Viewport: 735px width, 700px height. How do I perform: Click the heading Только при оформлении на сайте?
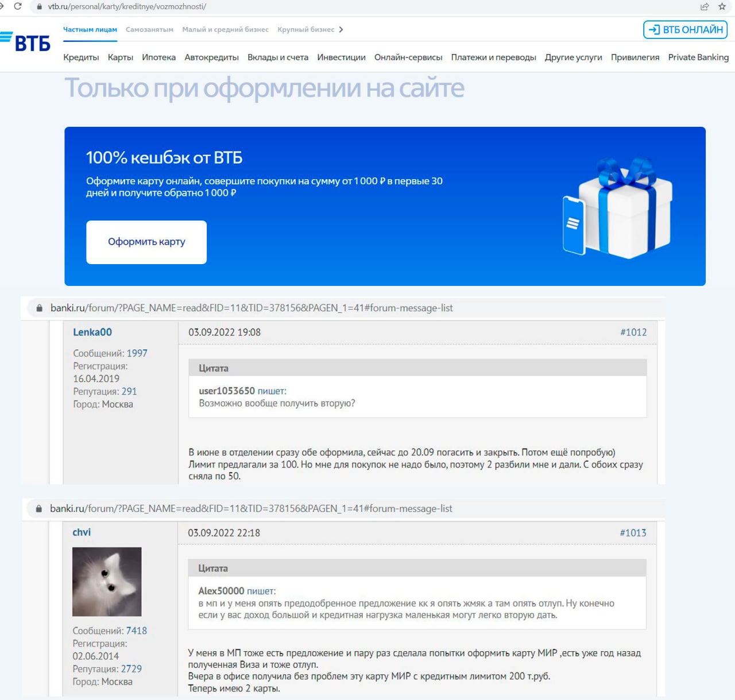(264, 88)
